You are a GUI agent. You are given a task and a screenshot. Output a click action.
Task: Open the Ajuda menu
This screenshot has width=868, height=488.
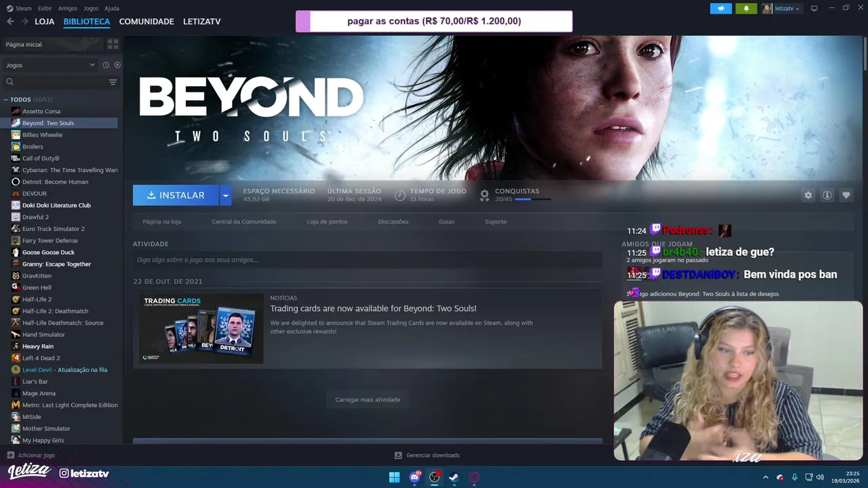(112, 8)
